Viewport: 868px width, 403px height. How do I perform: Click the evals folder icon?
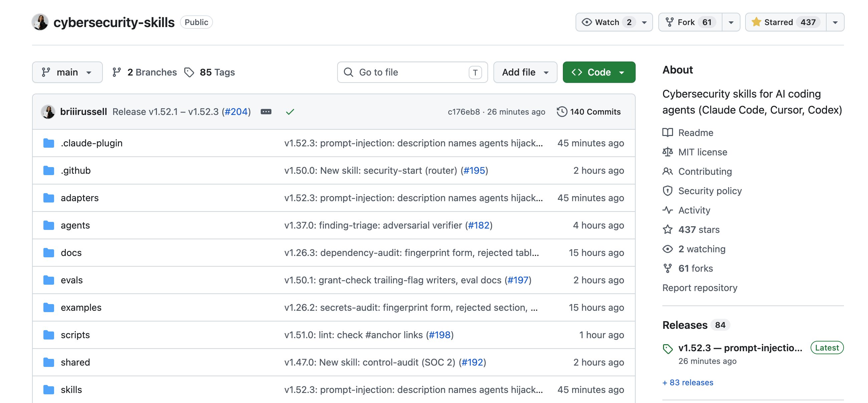48,280
